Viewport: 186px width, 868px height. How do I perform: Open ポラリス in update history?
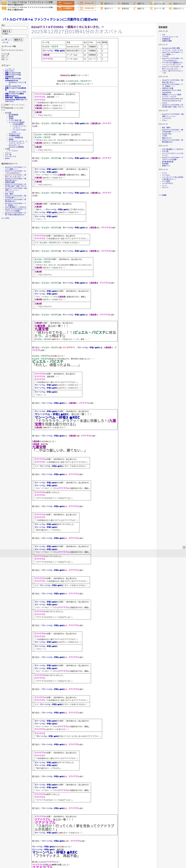click(165, 187)
